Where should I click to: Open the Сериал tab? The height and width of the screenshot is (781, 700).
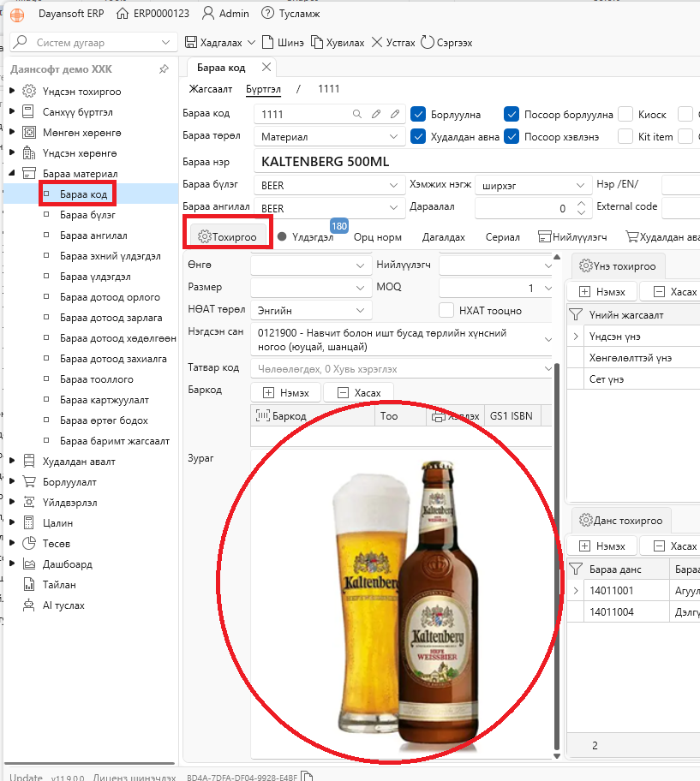click(x=503, y=237)
